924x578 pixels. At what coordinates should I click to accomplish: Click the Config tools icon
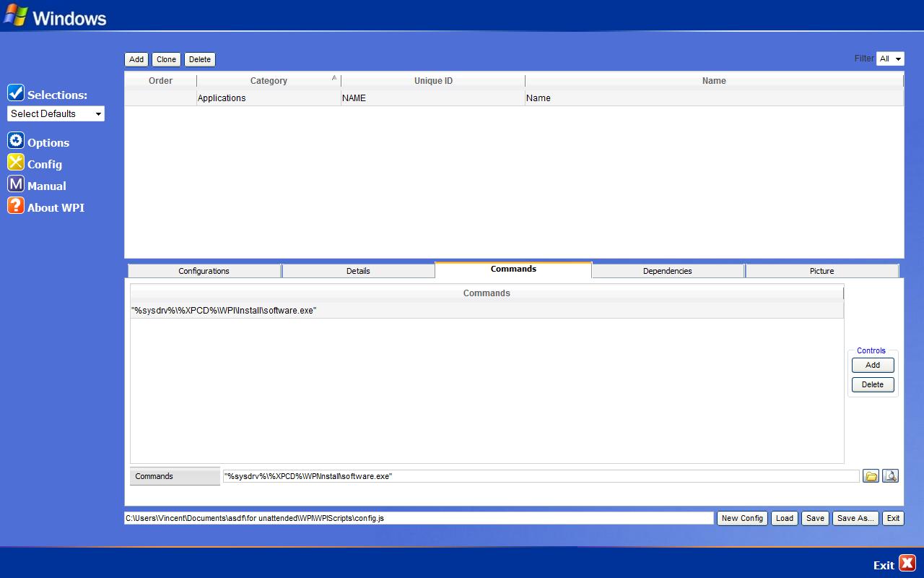(x=16, y=163)
